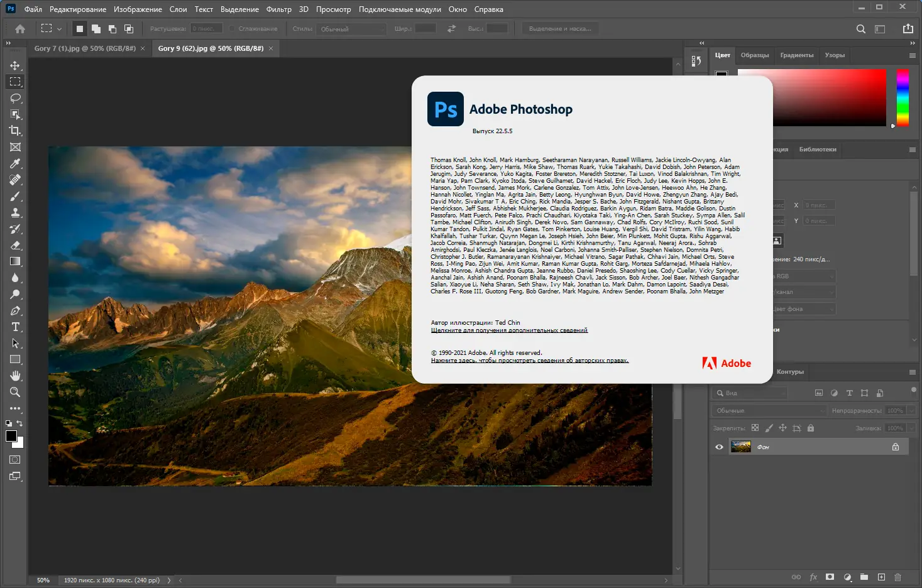The height and width of the screenshot is (588, 922).
Task: Click the authors rights link in the splash screen
Action: tap(530, 359)
